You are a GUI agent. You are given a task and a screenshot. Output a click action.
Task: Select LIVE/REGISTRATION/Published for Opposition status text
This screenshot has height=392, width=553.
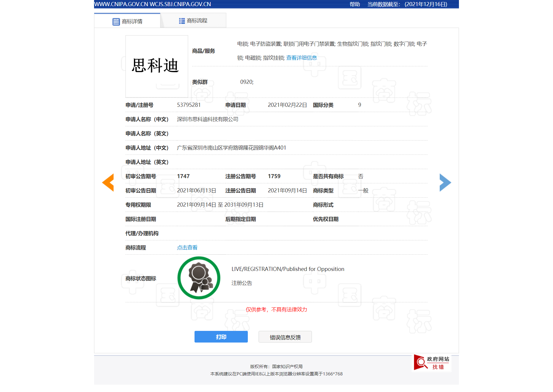click(288, 269)
